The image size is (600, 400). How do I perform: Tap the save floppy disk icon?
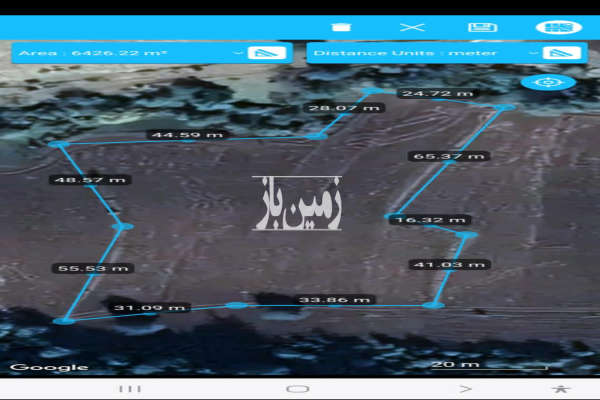point(478,27)
